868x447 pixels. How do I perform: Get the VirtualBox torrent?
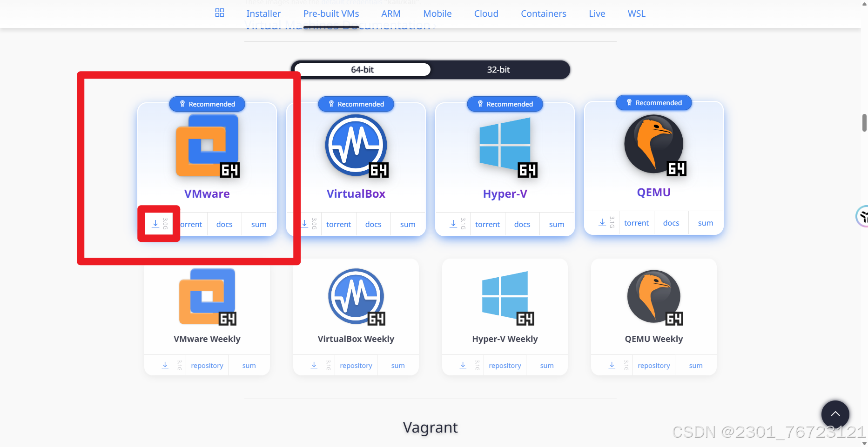(x=339, y=224)
